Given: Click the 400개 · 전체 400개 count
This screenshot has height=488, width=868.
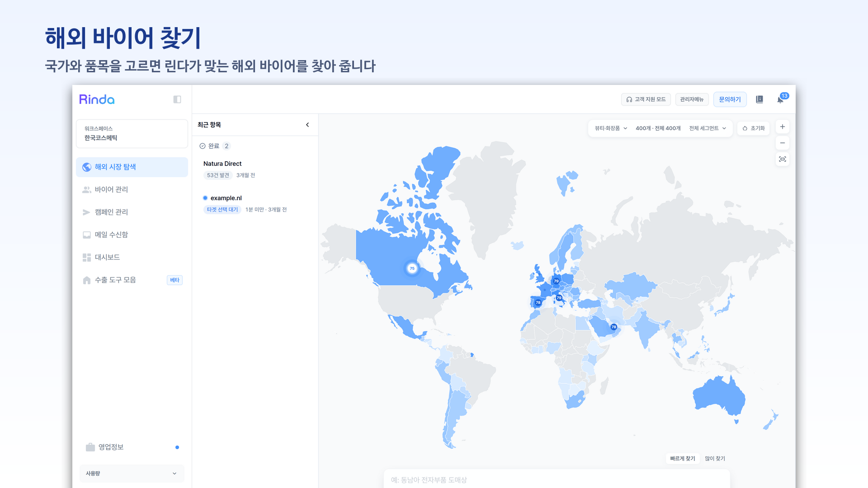Looking at the screenshot, I should pyautogui.click(x=658, y=128).
